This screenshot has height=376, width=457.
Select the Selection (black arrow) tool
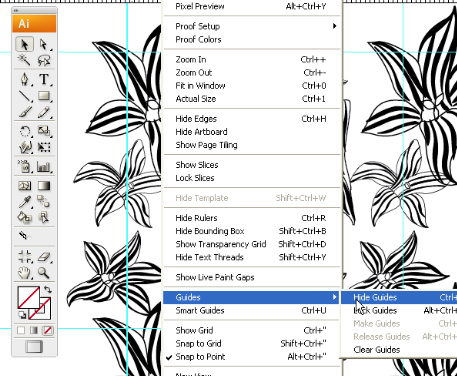coord(24,44)
